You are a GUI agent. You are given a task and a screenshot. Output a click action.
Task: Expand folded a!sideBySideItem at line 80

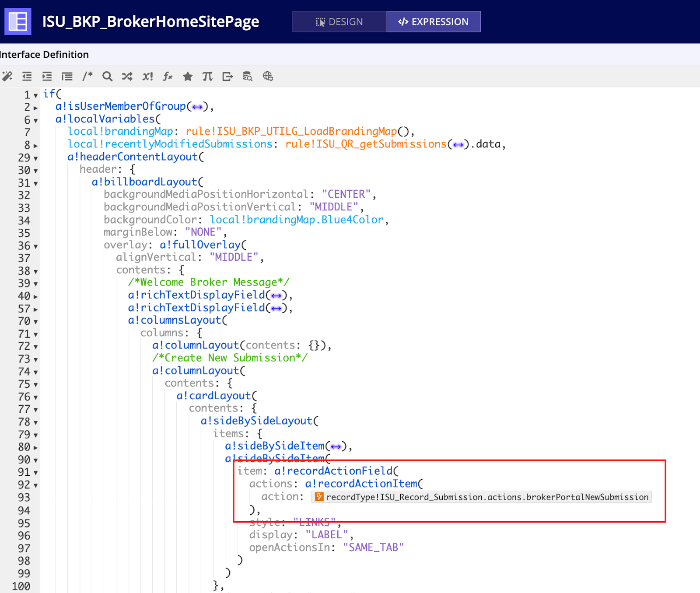[x=35, y=448]
